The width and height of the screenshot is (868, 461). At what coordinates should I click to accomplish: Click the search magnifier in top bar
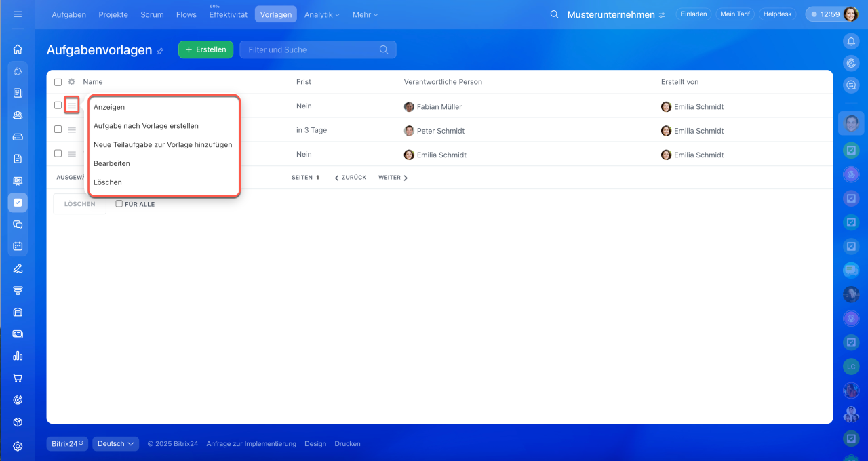click(x=554, y=14)
